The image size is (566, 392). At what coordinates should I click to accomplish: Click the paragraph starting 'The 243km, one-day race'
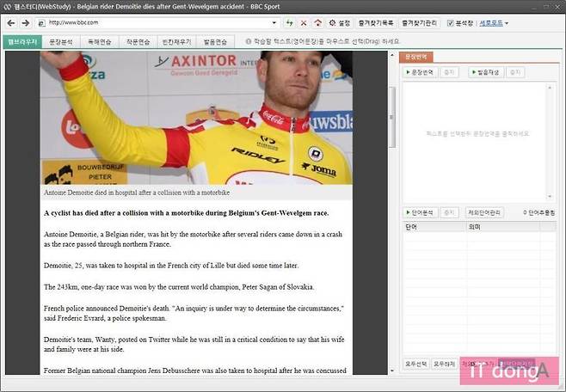tap(179, 287)
